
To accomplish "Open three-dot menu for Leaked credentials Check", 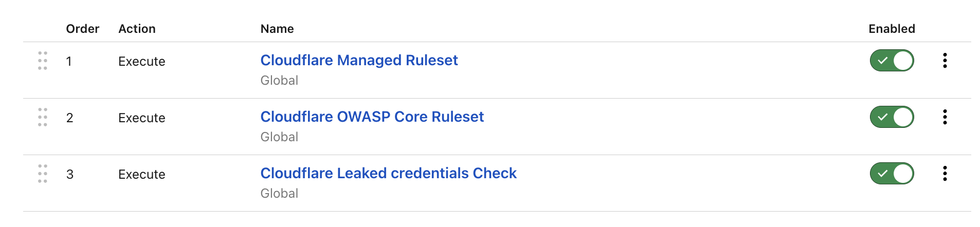I will [945, 174].
